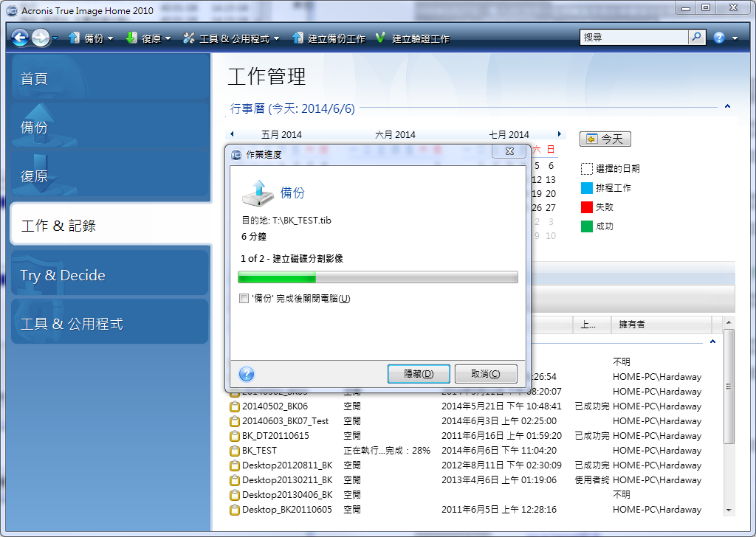Click the blue help icon in the toolbar
The image size is (756, 537).
(x=719, y=38)
